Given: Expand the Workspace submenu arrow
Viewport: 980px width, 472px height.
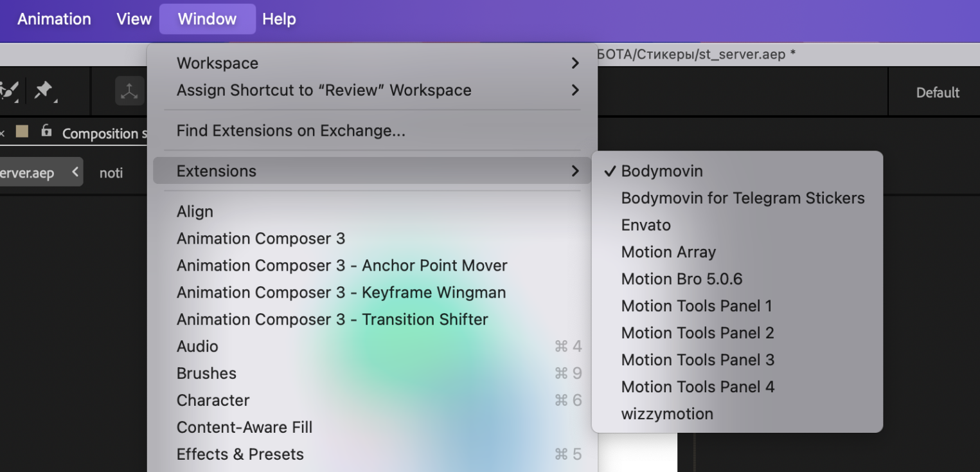Looking at the screenshot, I should click(x=575, y=63).
